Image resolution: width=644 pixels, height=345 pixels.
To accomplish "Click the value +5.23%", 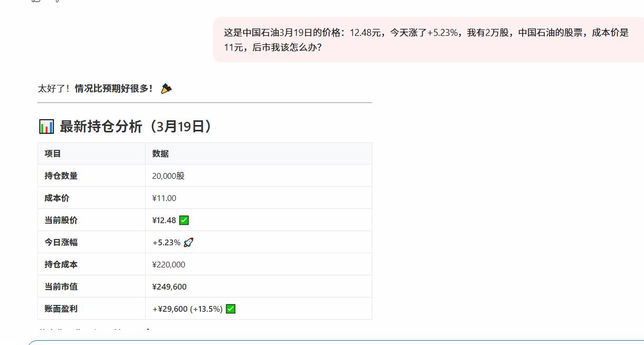I will 166,242.
